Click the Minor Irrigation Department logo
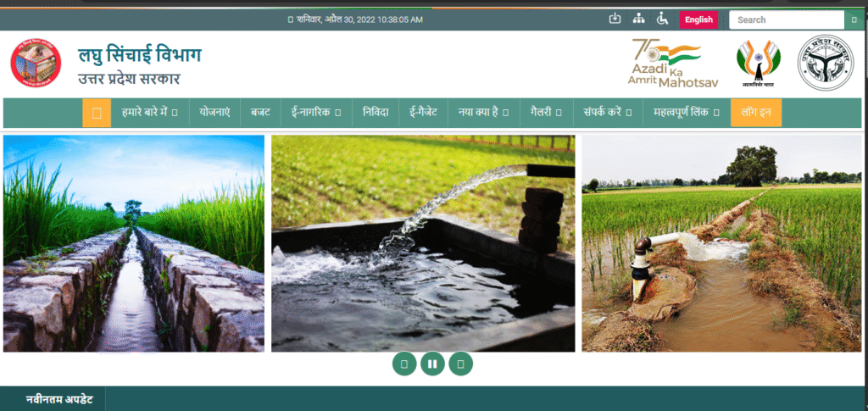Image resolution: width=868 pixels, height=411 pixels. pos(36,64)
